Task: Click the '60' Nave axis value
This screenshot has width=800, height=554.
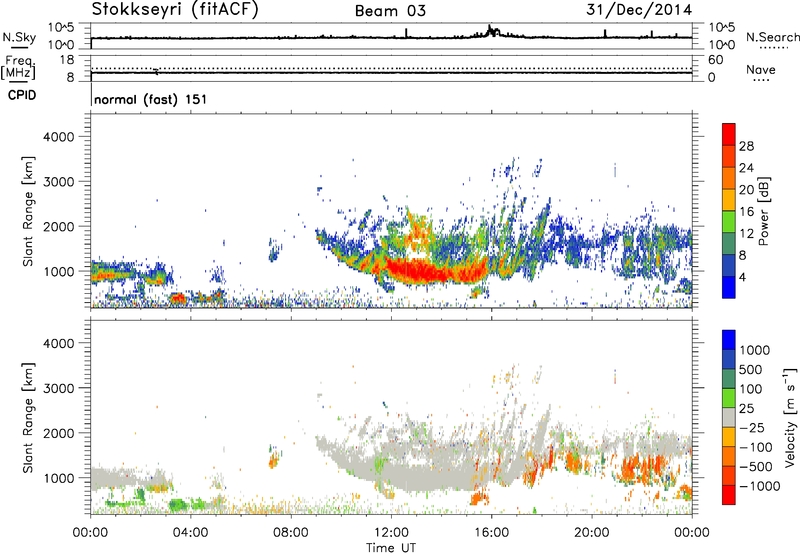Action: click(x=716, y=60)
